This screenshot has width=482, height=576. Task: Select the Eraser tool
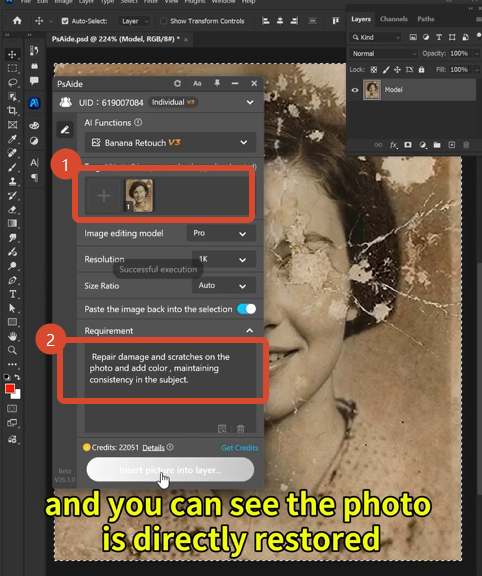[x=12, y=209]
